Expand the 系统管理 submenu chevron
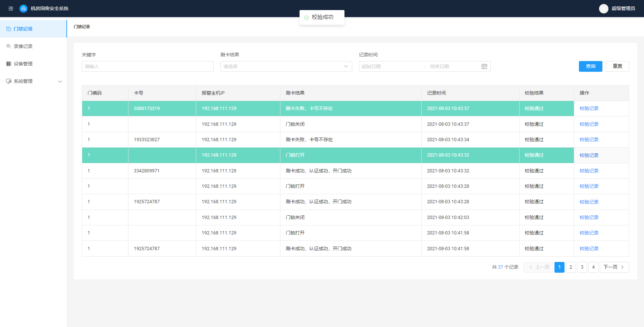The width and height of the screenshot is (644, 327). pyautogui.click(x=60, y=81)
